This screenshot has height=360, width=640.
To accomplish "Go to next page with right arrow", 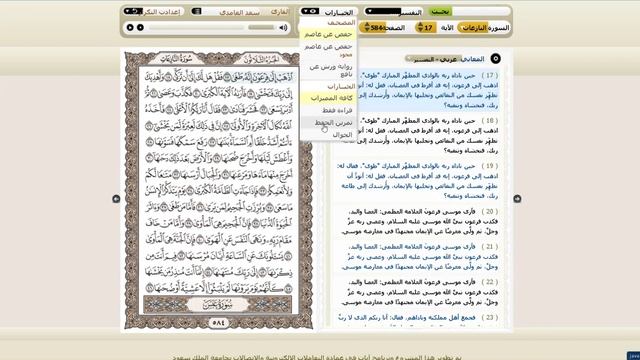I will 517,199.
